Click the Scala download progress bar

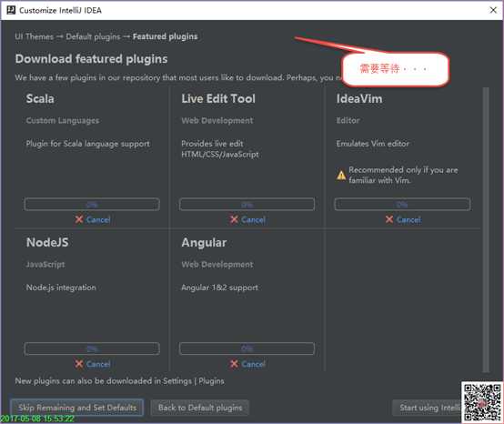(92, 205)
